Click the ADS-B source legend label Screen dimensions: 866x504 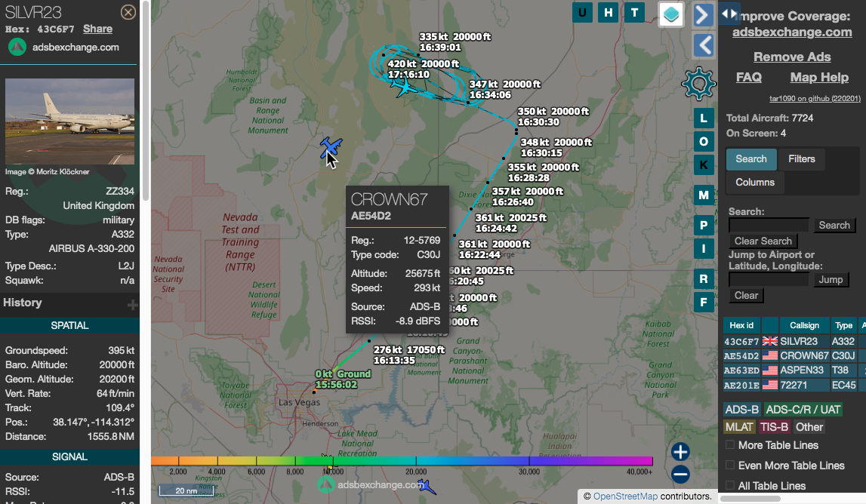pos(741,410)
